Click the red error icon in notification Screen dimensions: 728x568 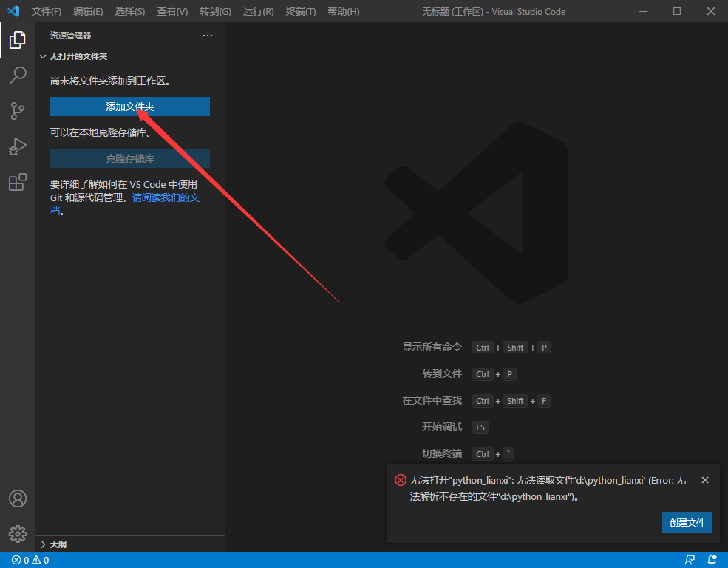click(x=400, y=480)
